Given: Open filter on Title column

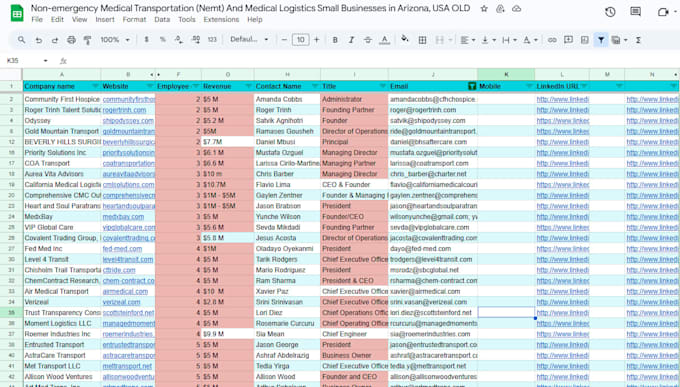Looking at the screenshot, I should pyautogui.click(x=382, y=86).
